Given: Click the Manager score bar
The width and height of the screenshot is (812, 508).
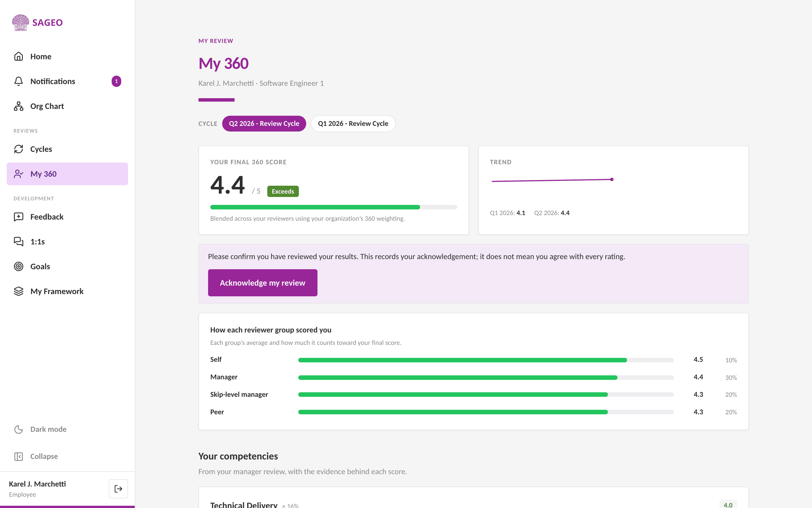Looking at the screenshot, I should [x=486, y=378].
